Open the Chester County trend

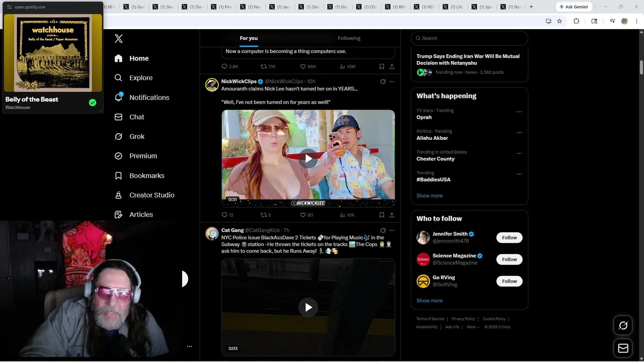(x=436, y=159)
